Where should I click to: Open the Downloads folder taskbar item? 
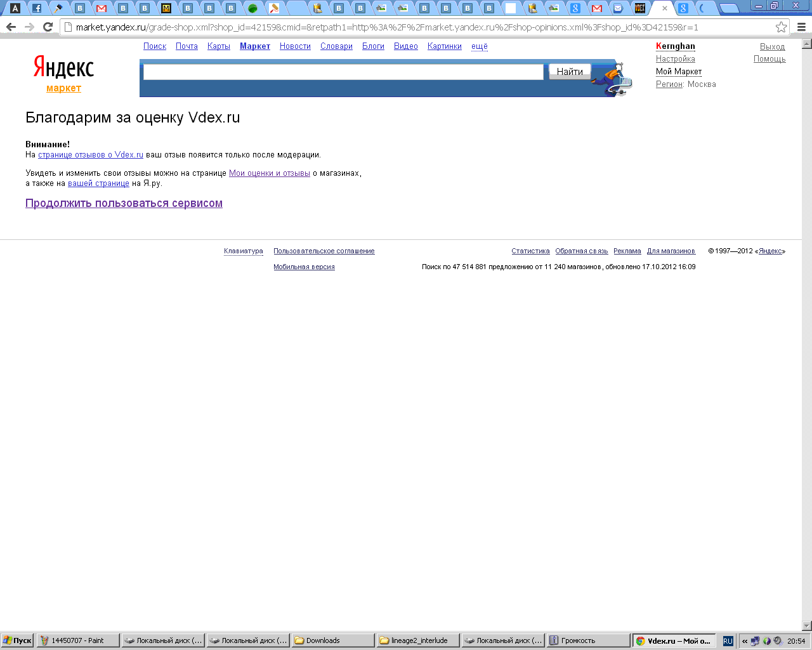[333, 640]
